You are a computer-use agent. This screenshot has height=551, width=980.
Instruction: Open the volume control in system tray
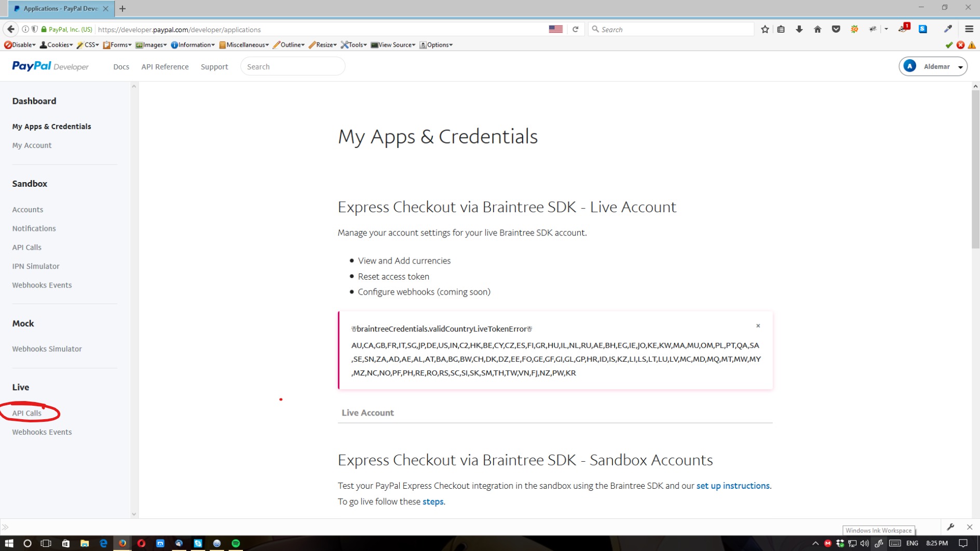coord(864,543)
